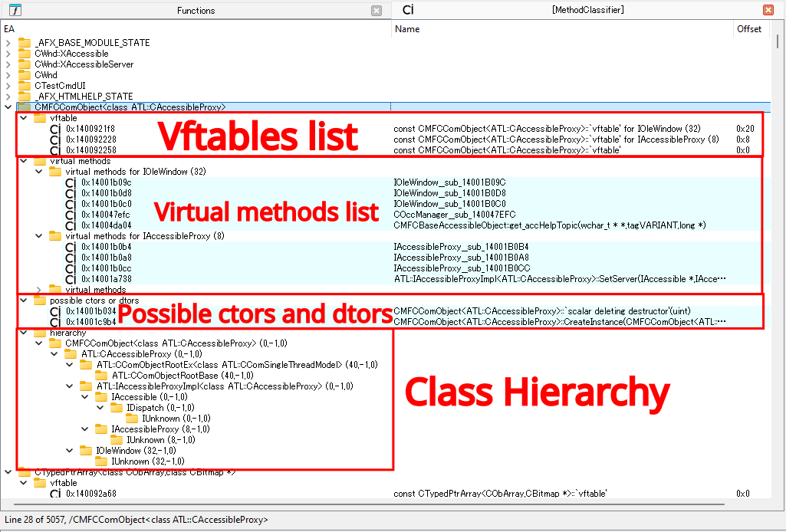This screenshot has width=786, height=532.
Task: Collapse the ATL::CAccessibleProxy hierarchy node
Action: click(x=54, y=354)
